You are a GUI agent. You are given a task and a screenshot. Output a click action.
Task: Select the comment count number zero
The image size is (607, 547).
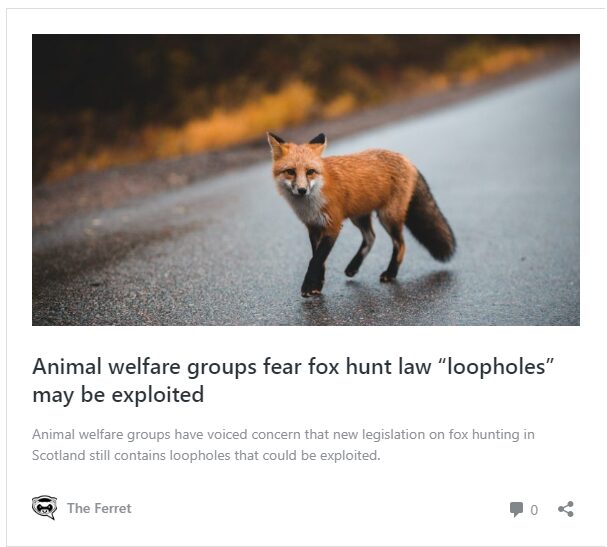point(534,510)
